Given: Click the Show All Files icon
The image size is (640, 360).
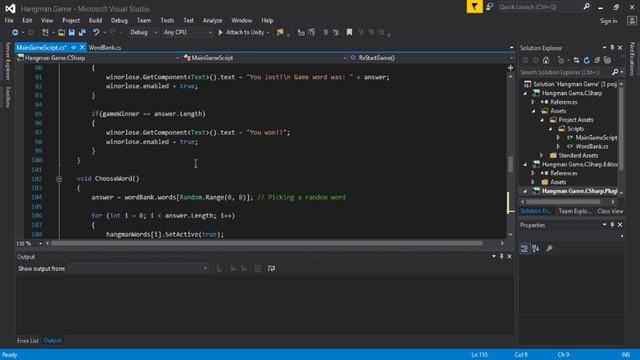Looking at the screenshot, I should pos(607,60).
